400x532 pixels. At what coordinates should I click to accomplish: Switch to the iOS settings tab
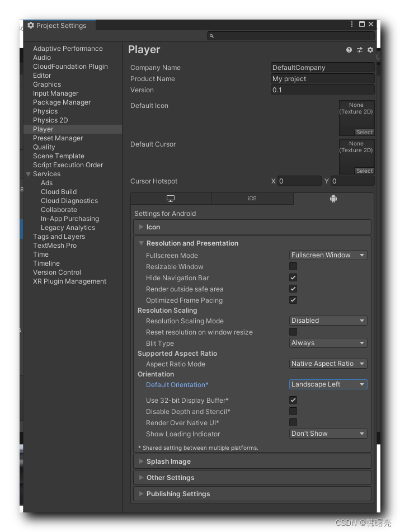click(252, 198)
